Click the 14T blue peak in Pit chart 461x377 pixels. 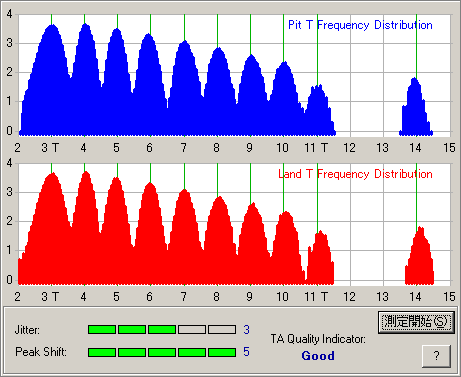[x=416, y=107]
